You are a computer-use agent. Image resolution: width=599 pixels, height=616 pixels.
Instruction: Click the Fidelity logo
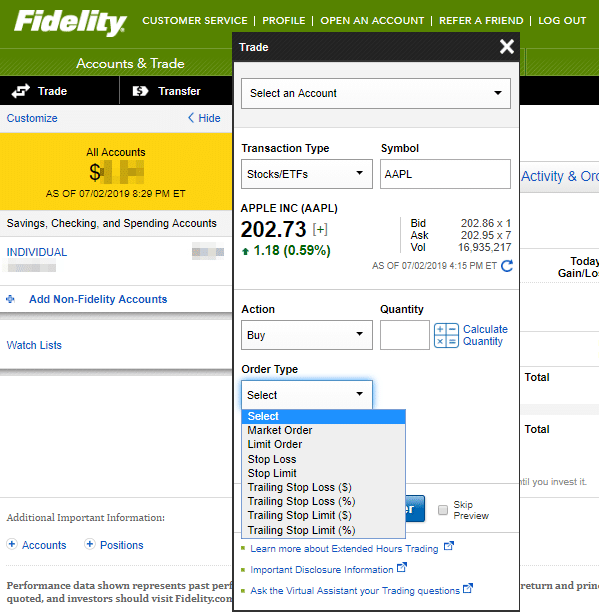click(70, 23)
